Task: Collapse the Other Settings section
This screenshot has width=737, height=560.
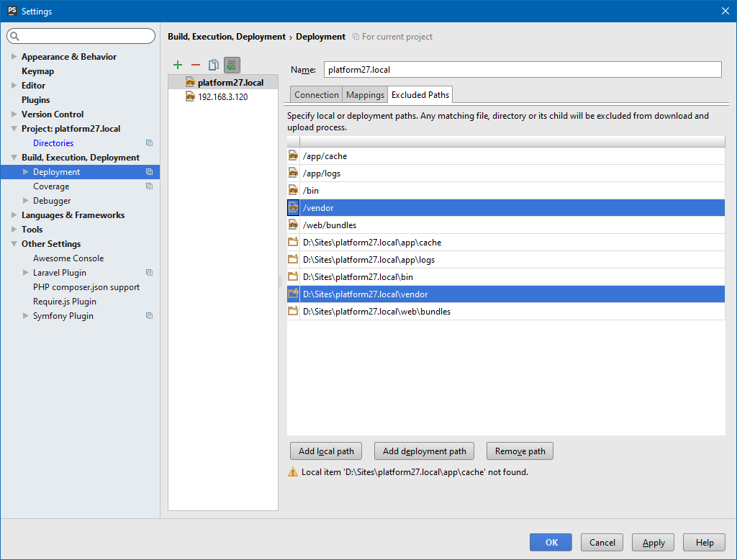Action: [14, 244]
